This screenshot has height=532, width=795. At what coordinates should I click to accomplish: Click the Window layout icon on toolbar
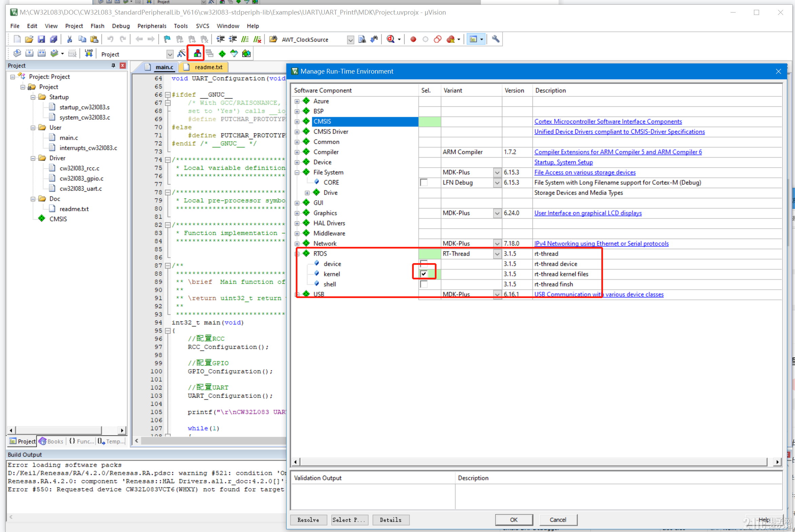[474, 39]
